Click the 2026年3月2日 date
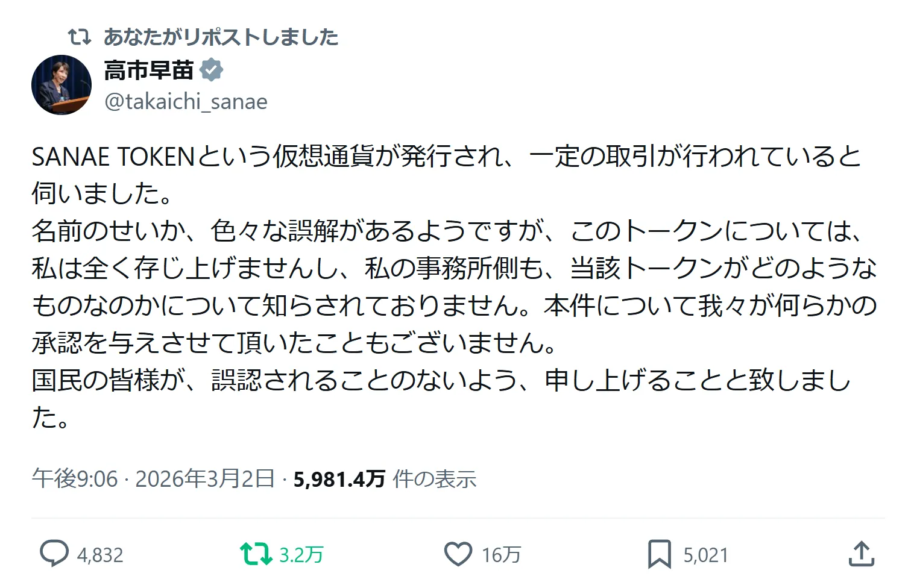Viewport: 908px width, 588px height. coord(205,479)
